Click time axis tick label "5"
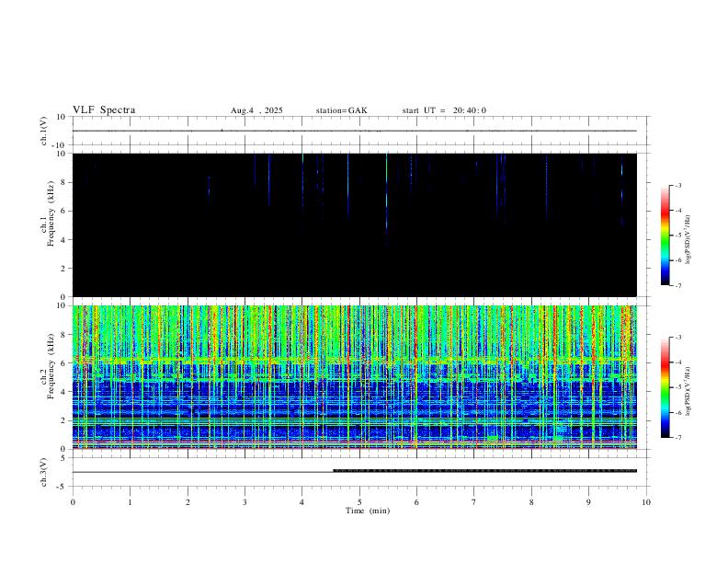Screen dimensions: 728x563 pos(359,502)
